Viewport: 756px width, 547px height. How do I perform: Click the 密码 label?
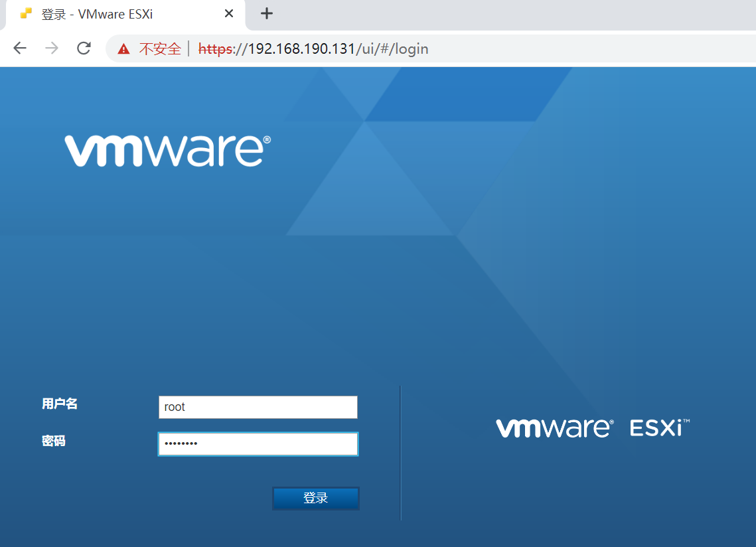(x=54, y=441)
